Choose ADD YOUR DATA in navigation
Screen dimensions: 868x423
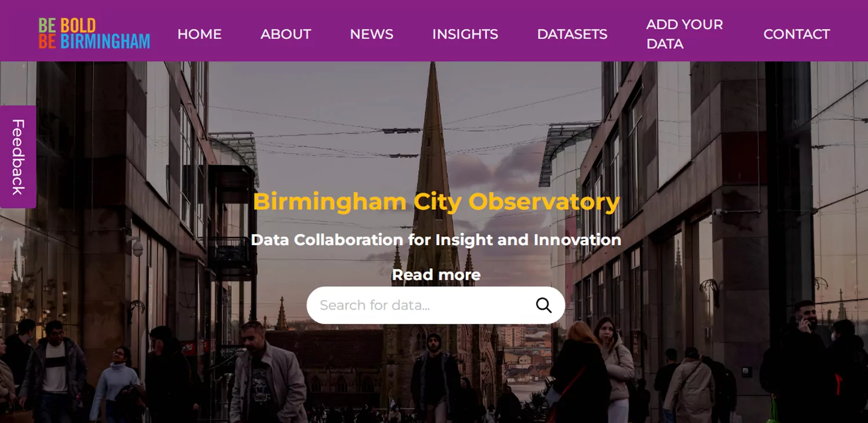pyautogui.click(x=684, y=34)
